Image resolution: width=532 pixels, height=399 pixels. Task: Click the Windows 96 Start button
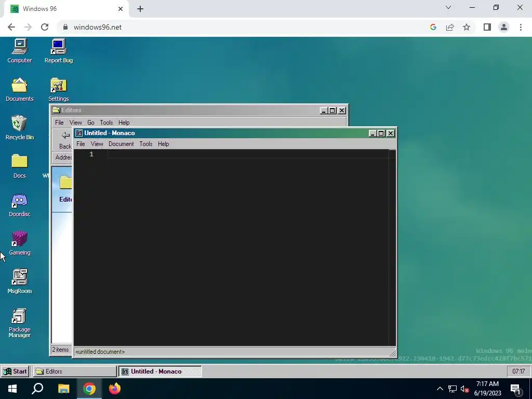(15, 371)
